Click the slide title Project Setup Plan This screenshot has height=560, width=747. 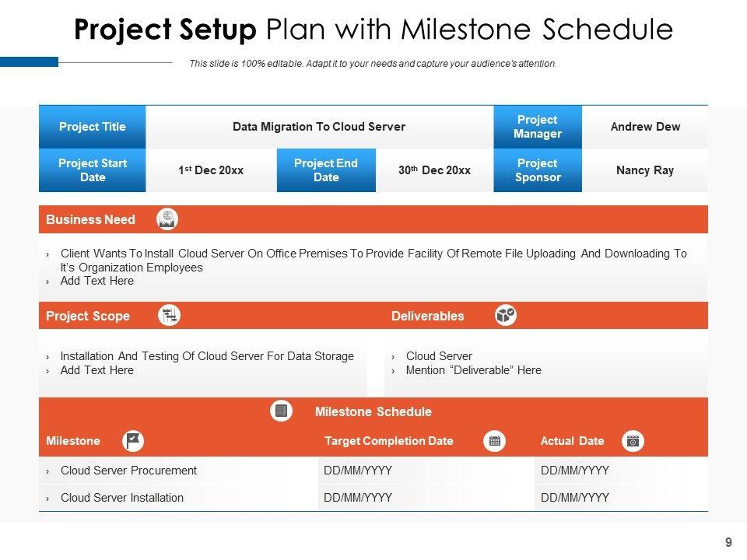pyautogui.click(x=373, y=30)
